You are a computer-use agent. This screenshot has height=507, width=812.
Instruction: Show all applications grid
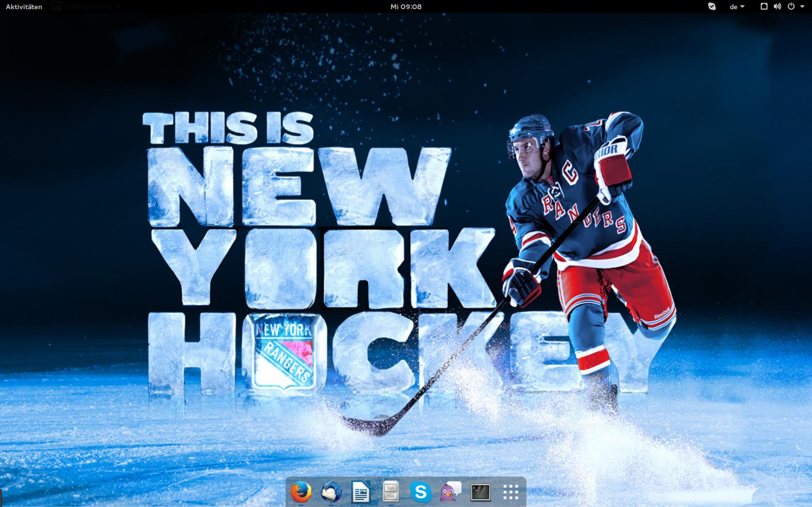coord(511,492)
